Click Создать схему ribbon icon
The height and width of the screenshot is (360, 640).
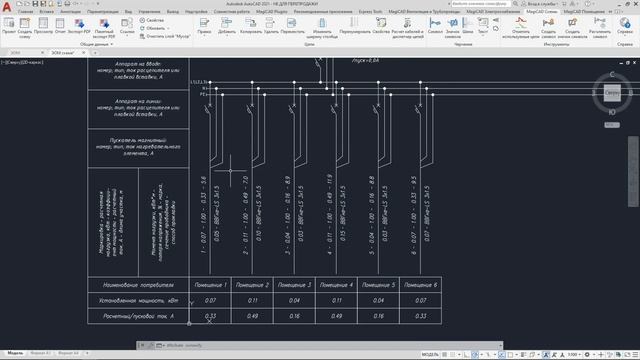(25, 27)
